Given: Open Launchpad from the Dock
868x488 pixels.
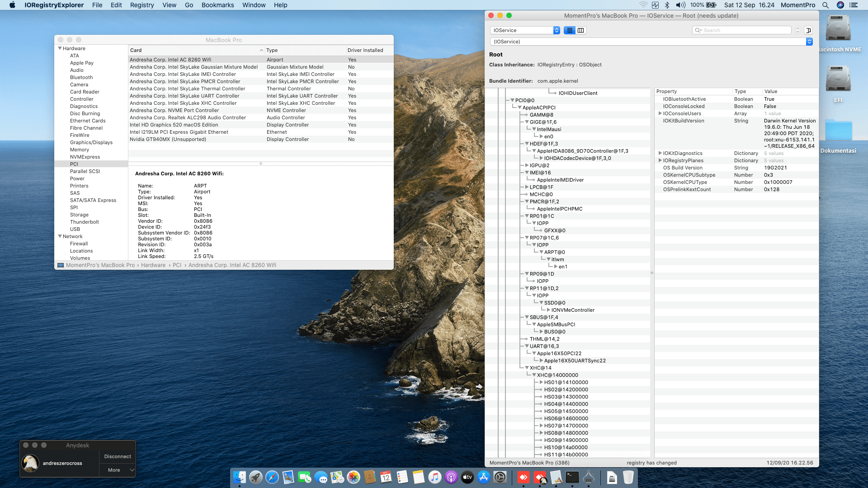Looking at the screenshot, I should (256, 477).
